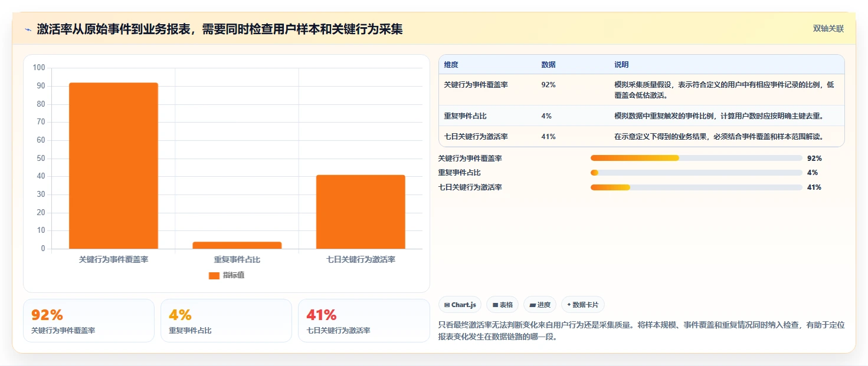Click the y-axis value 100
The height and width of the screenshot is (366, 868).
point(39,68)
